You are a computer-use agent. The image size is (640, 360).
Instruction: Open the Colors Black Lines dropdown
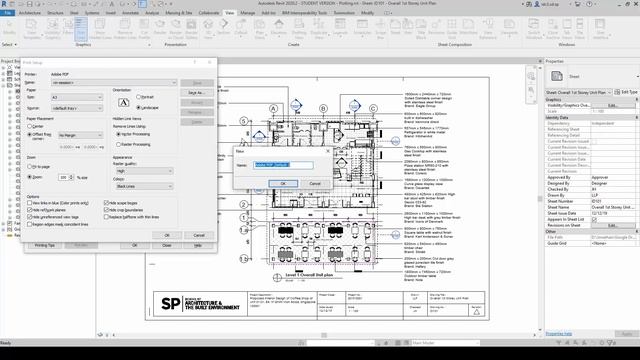coord(144,187)
